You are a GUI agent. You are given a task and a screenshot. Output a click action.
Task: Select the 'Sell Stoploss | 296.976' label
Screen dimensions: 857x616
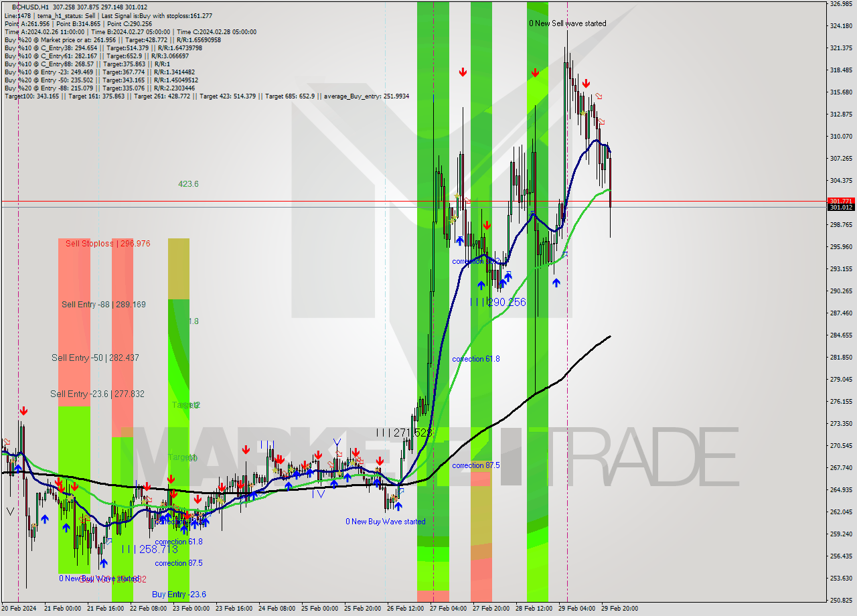click(108, 244)
